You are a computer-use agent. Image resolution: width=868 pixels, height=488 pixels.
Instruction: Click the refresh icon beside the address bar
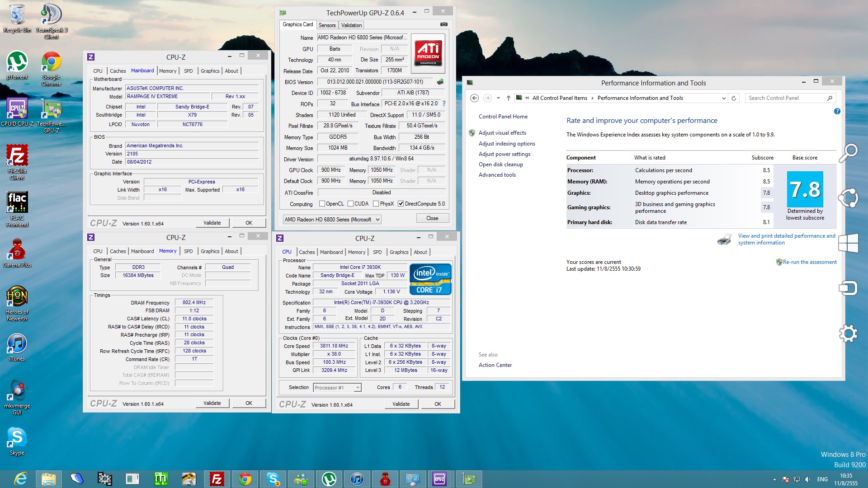734,98
